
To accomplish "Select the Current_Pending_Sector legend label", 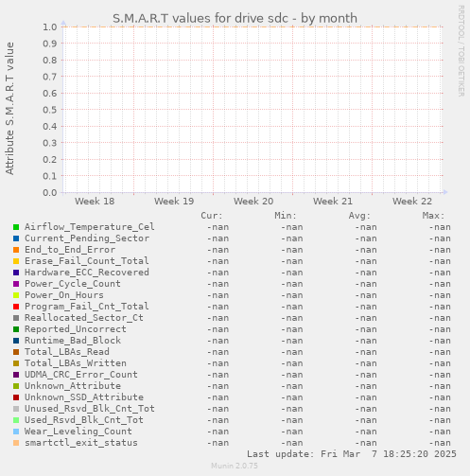I will coord(87,238).
